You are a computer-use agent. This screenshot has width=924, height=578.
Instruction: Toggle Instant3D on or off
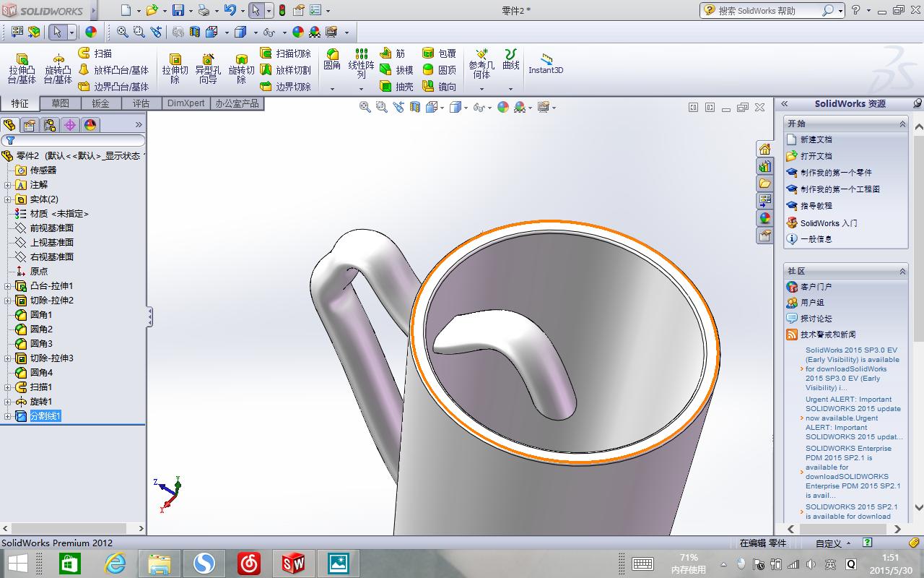[546, 68]
